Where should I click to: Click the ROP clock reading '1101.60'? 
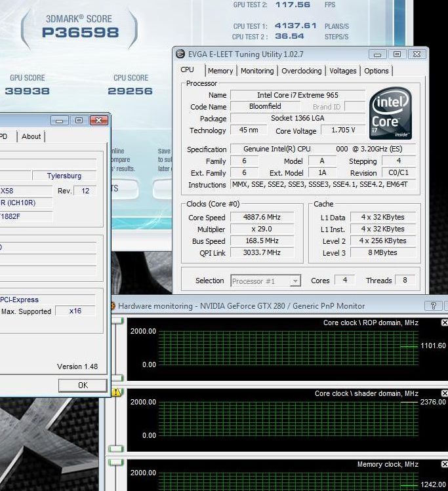coord(433,345)
